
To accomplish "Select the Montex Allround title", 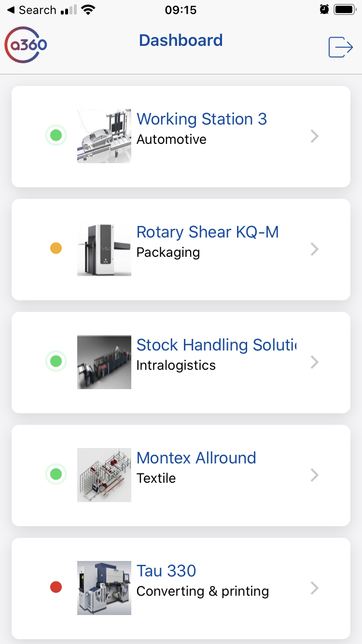I will (196, 458).
